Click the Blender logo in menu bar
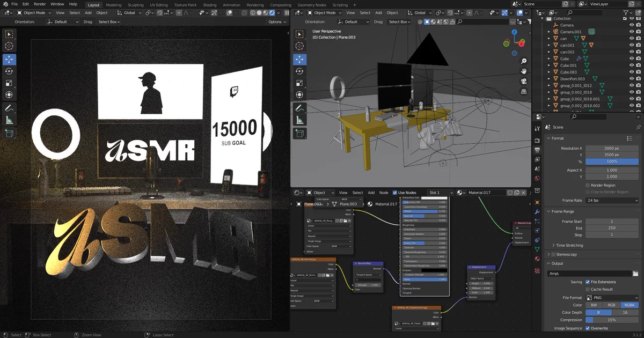The image size is (644, 338). (x=5, y=4)
